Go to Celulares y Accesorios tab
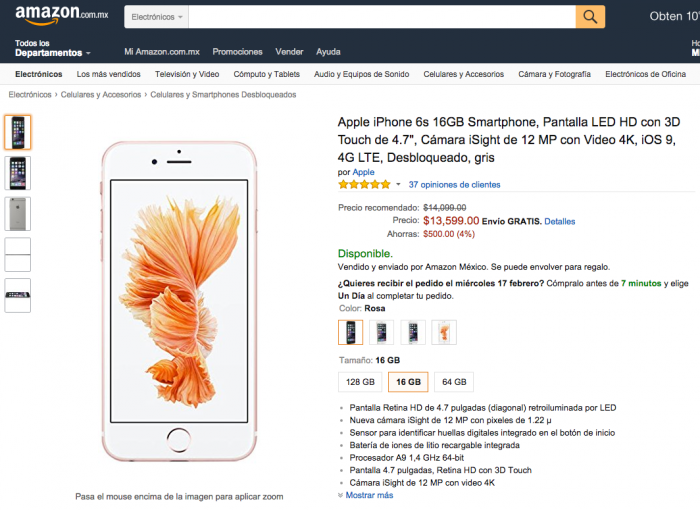The width and height of the screenshot is (700, 510). pyautogui.click(x=463, y=74)
